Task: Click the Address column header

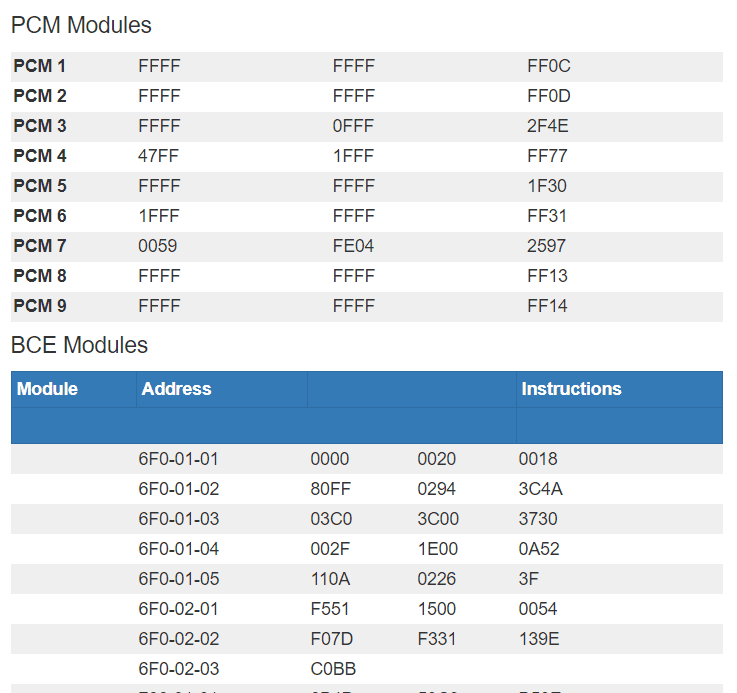Action: click(x=176, y=389)
